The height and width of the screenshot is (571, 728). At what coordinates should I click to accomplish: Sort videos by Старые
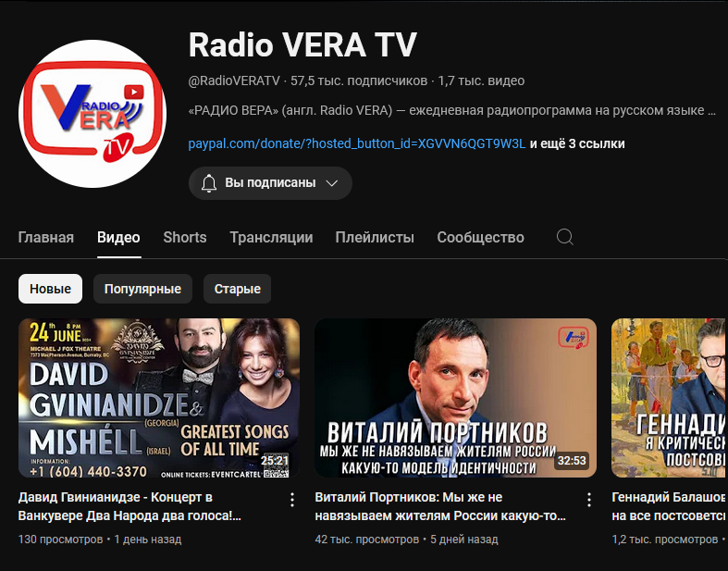pyautogui.click(x=237, y=289)
